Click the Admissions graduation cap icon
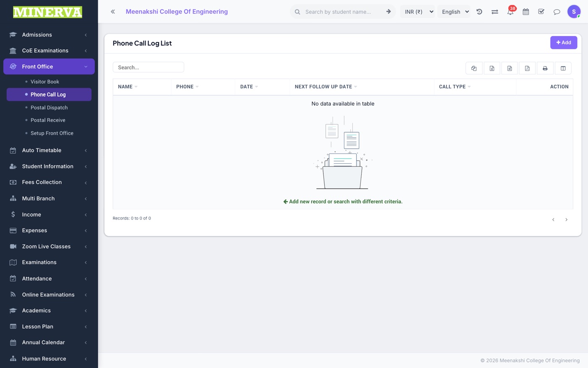This screenshot has width=588, height=368. (13, 35)
